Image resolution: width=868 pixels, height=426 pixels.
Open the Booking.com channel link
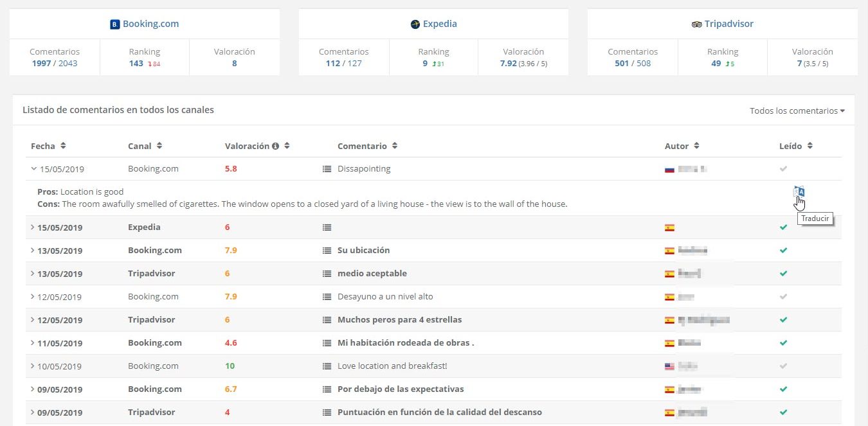click(x=151, y=24)
